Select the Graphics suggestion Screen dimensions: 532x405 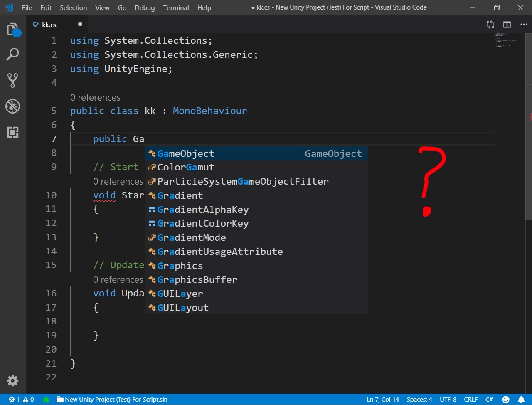pos(256,266)
